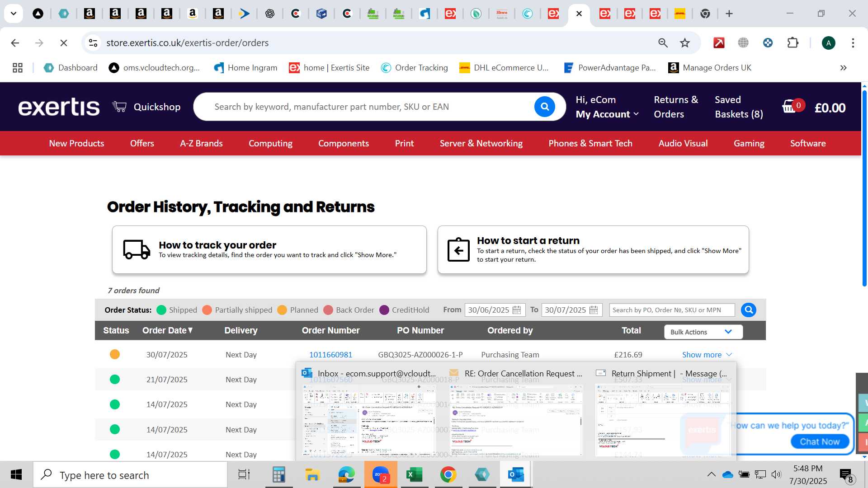Open DHL eCommerce bookmark

504,68
